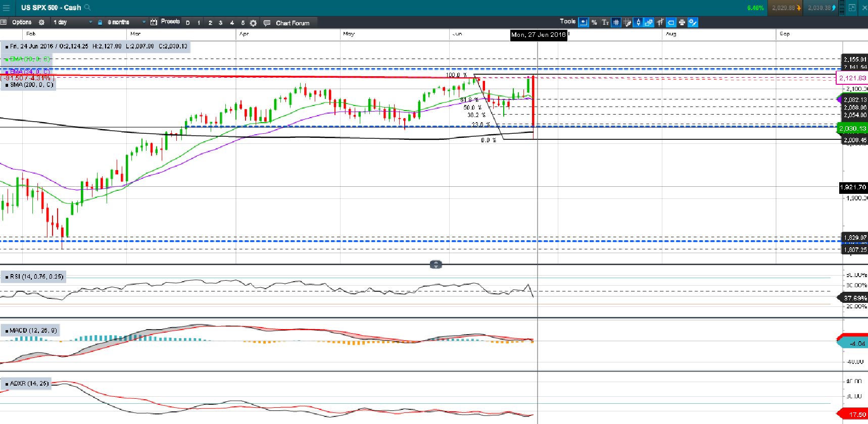The height and width of the screenshot is (424, 868).
Task: Click the 37.69% RSI value label
Action: 854,298
